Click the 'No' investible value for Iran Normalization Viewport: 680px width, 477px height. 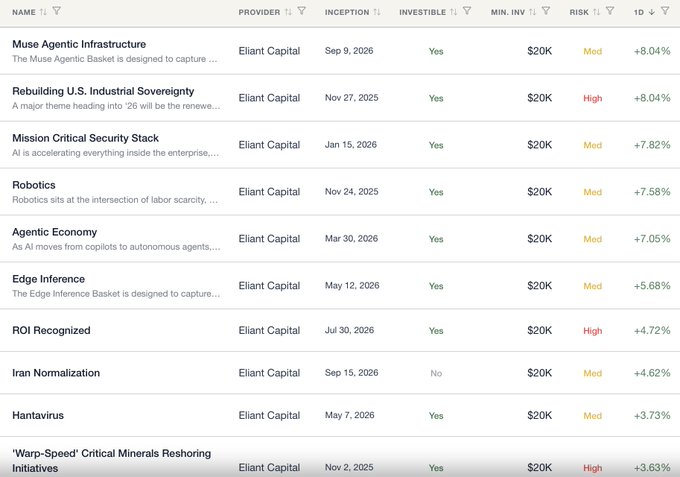coord(436,373)
